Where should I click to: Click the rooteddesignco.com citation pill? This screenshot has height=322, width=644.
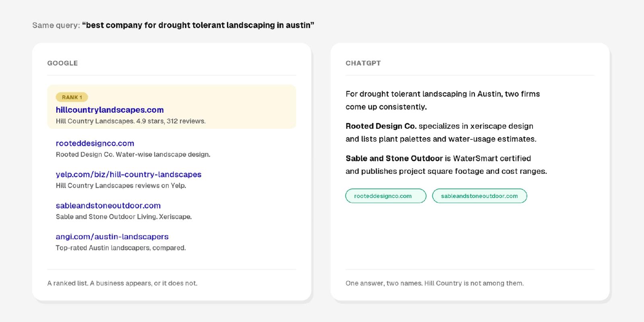386,196
